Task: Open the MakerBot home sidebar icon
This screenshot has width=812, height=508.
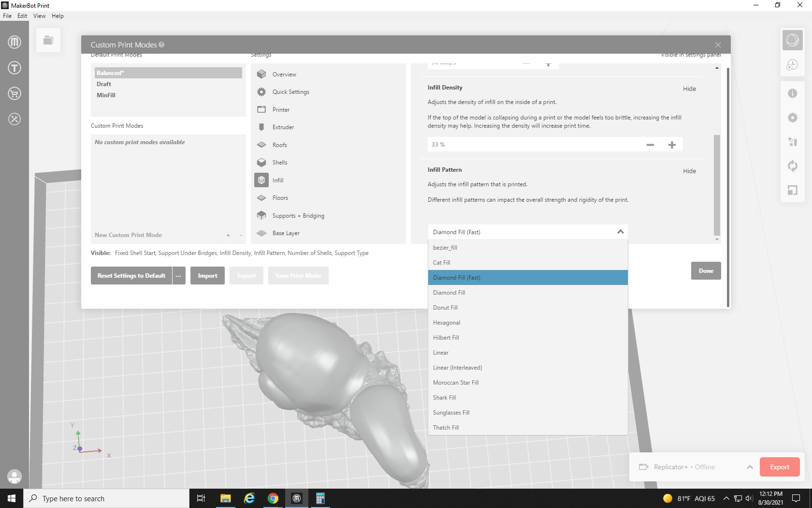Action: coord(14,42)
